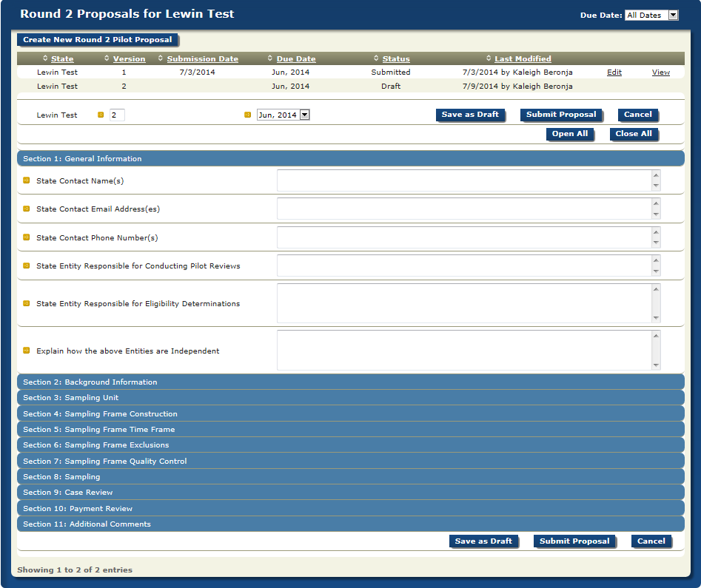Image resolution: width=701 pixels, height=588 pixels.
Task: Click Version column header link
Action: [x=130, y=58]
